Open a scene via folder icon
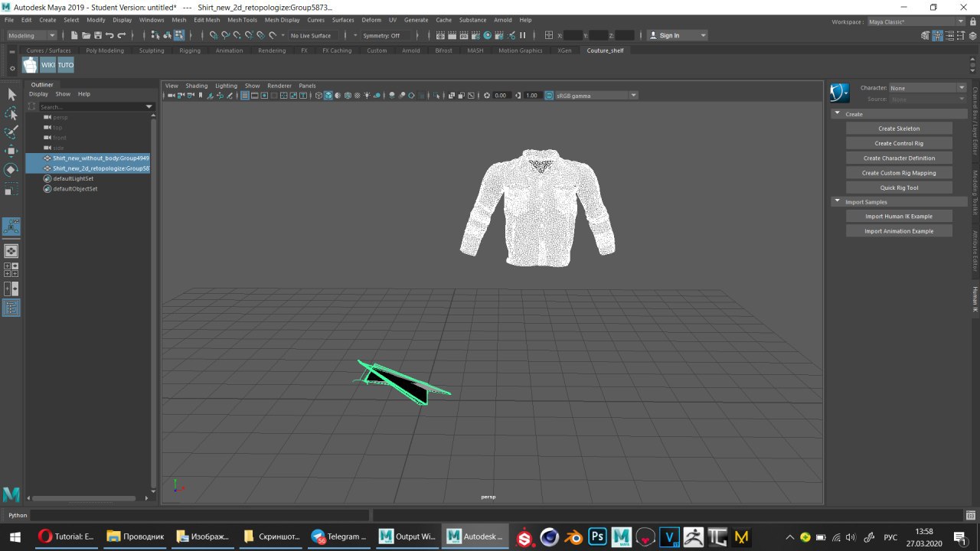Viewport: 980px width, 551px height. 86,35
